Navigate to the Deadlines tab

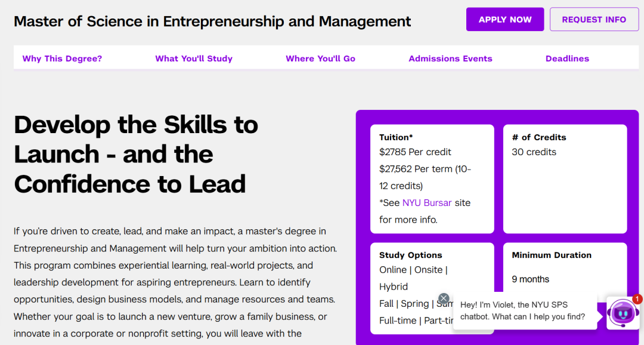tap(567, 58)
